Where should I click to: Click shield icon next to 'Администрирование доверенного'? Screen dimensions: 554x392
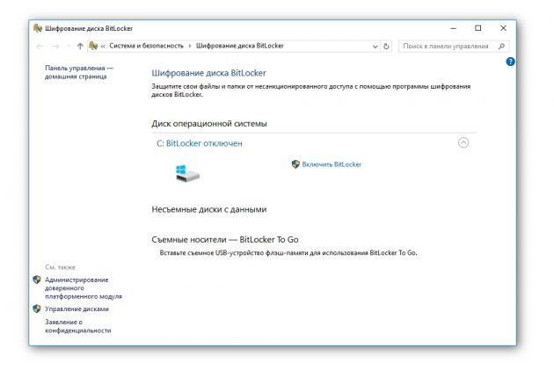[x=37, y=279]
